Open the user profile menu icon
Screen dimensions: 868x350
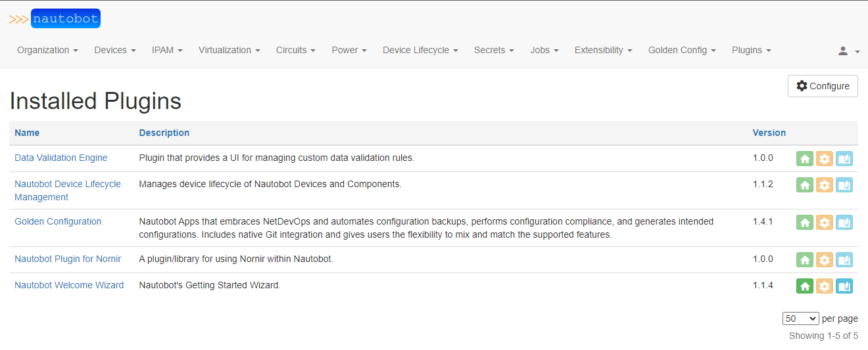[x=848, y=51]
